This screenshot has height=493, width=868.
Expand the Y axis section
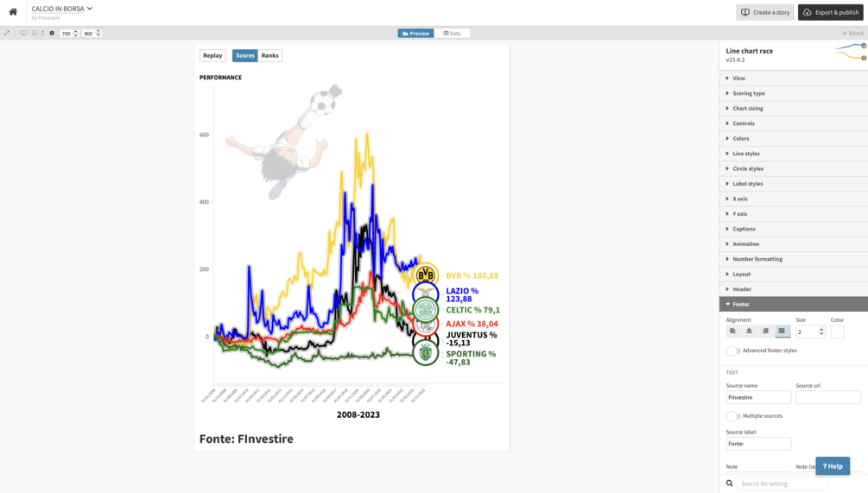(x=794, y=213)
